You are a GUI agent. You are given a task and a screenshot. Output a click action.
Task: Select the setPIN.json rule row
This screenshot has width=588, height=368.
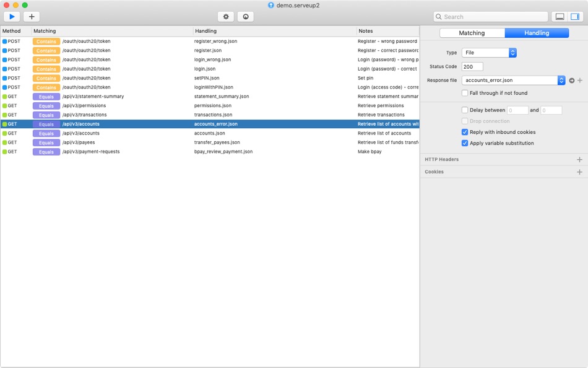(x=210, y=78)
